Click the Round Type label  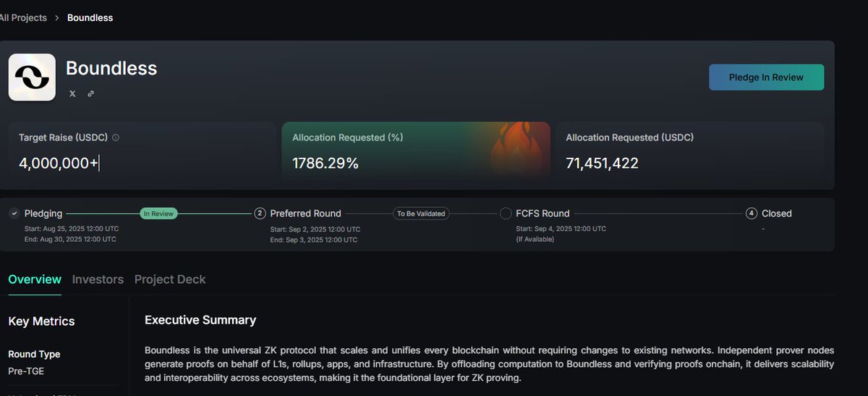tap(34, 355)
